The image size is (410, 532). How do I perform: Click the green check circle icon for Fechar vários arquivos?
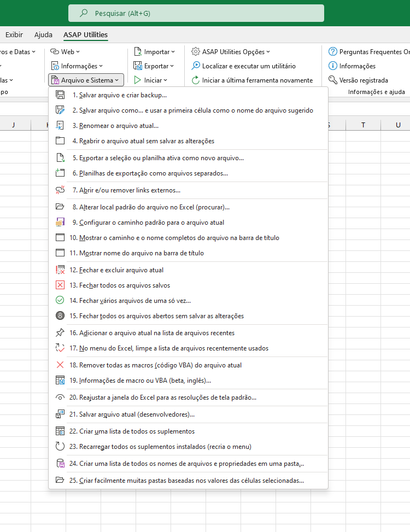click(60, 300)
